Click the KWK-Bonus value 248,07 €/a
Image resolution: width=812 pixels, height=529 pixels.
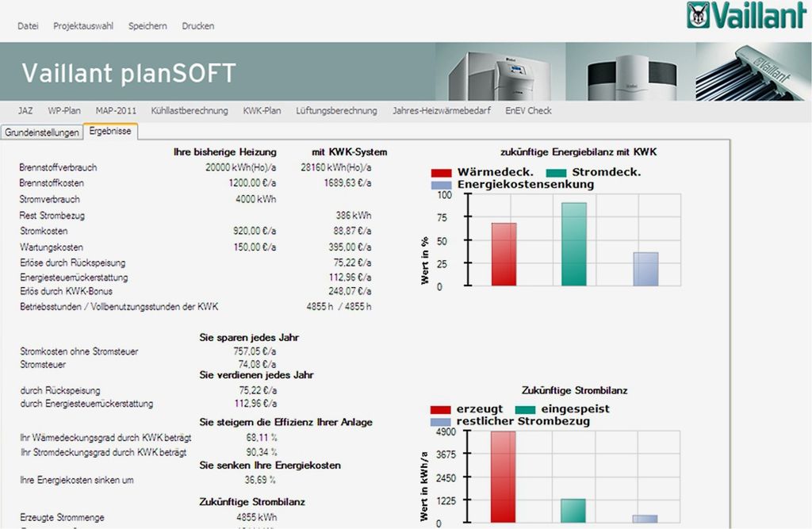(350, 292)
